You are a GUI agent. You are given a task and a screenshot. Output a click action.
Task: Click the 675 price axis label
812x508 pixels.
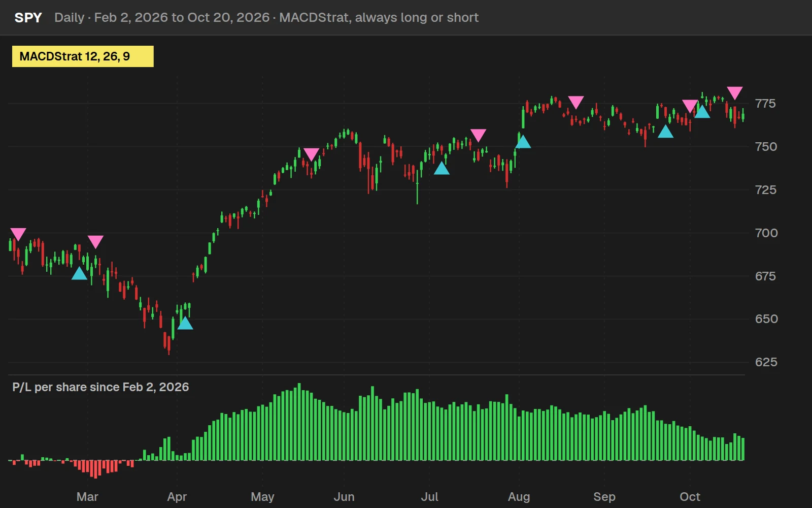coord(765,276)
